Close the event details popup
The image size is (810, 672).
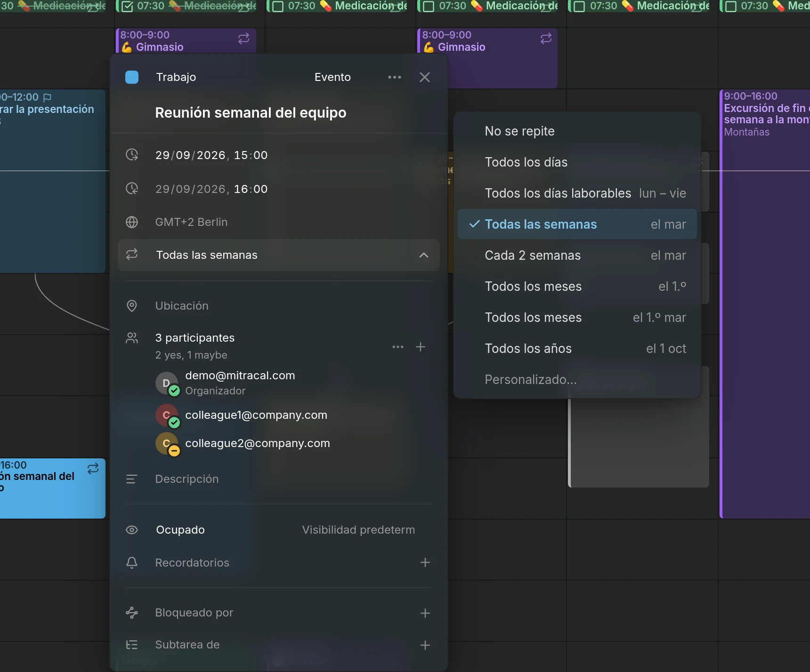[425, 77]
